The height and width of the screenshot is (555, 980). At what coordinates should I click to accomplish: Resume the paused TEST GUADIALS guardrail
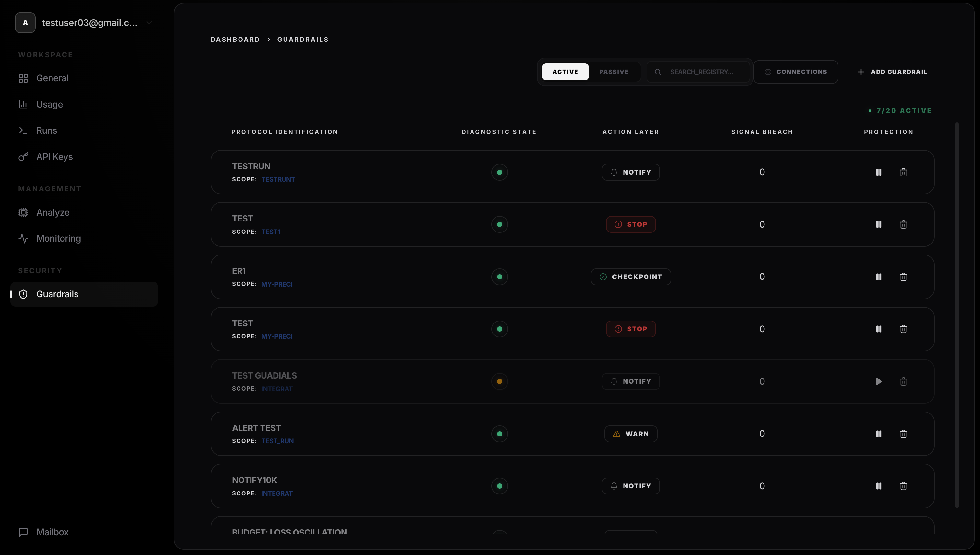point(879,381)
